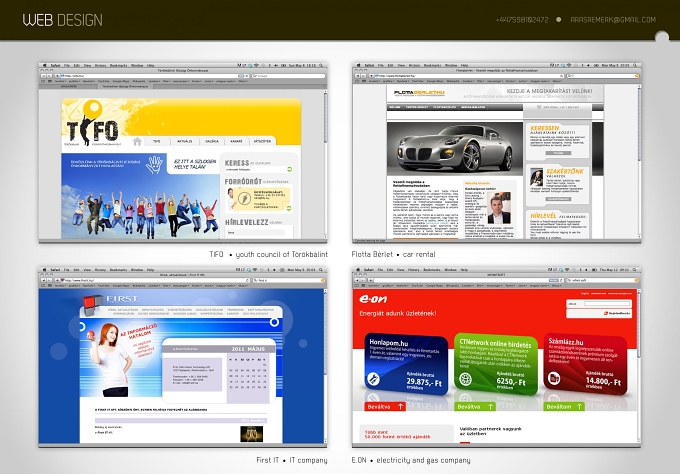Click the green Beváltva button under CTNetwork
Image resolution: width=680 pixels, height=474 pixels.
pyautogui.click(x=475, y=407)
